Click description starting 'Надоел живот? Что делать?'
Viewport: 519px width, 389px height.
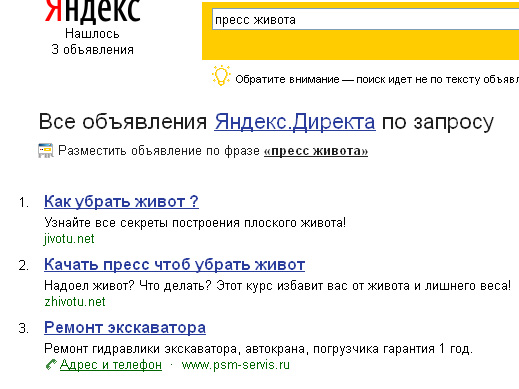point(277,286)
